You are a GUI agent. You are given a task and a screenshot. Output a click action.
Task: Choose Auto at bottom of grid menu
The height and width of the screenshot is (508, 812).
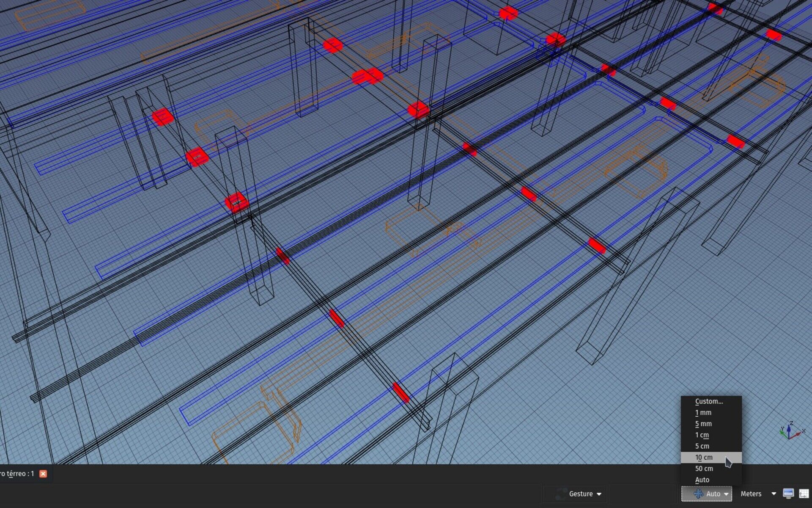[702, 480]
